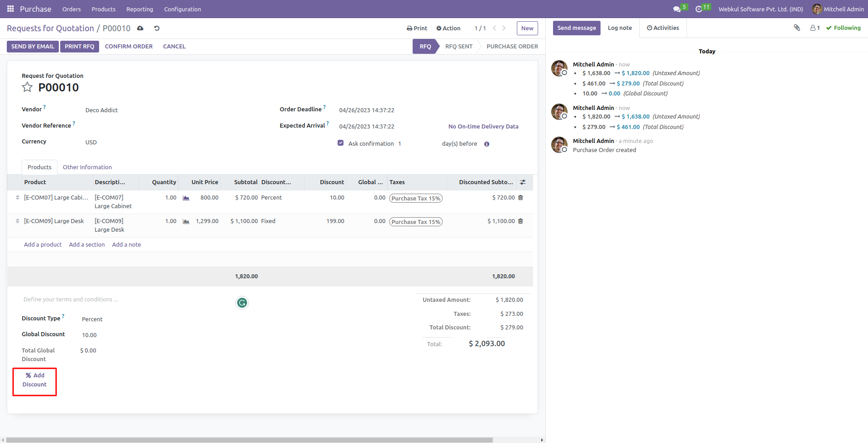The width and height of the screenshot is (868, 443).
Task: Open the Reporting menu
Action: [x=139, y=9]
